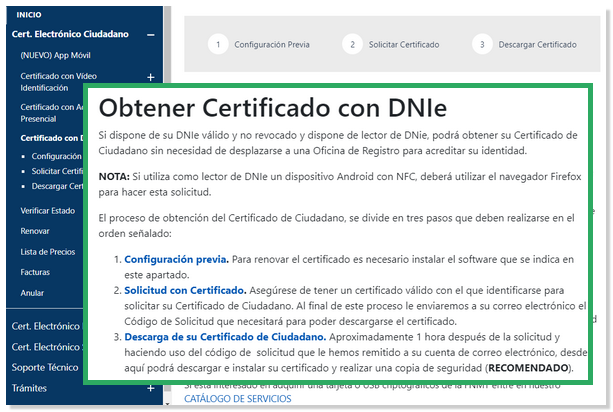Open the Soporte Técnico sidebar section
This screenshot has height=412, width=613.
pos(46,367)
